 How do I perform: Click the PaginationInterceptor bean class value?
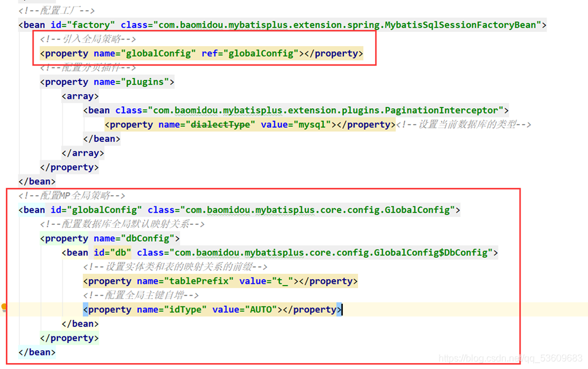(326, 111)
